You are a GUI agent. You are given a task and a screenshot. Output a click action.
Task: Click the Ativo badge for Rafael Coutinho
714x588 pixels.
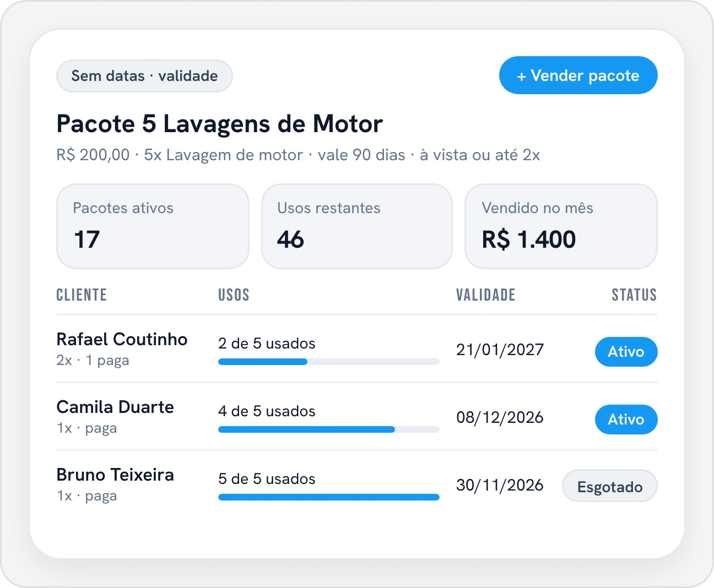pos(626,352)
